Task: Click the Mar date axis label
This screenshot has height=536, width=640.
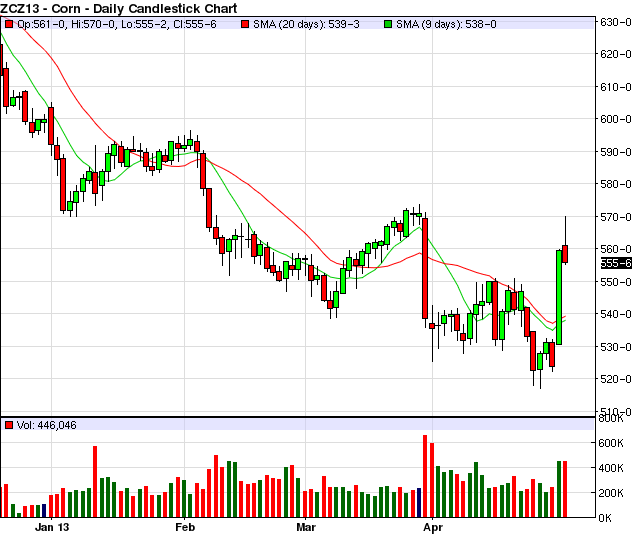Action: (306, 527)
